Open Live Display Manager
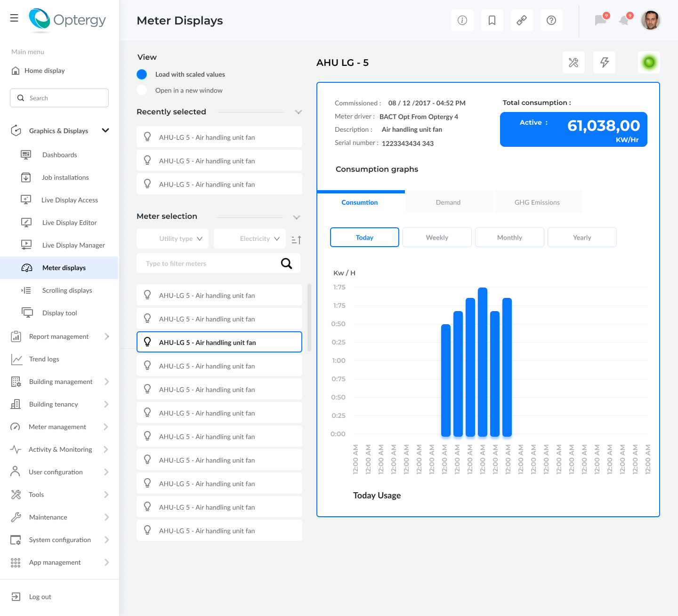Screen dimensions: 678x616 point(73,245)
